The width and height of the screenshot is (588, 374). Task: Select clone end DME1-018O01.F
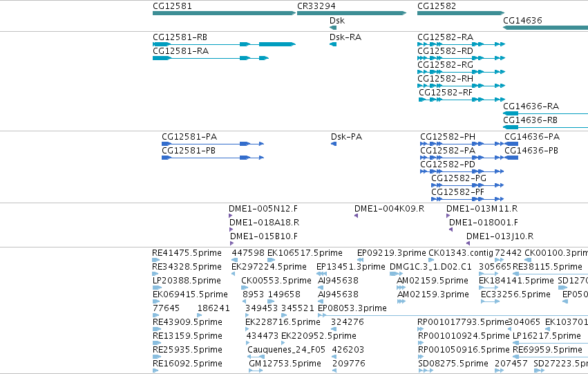coord(484,223)
